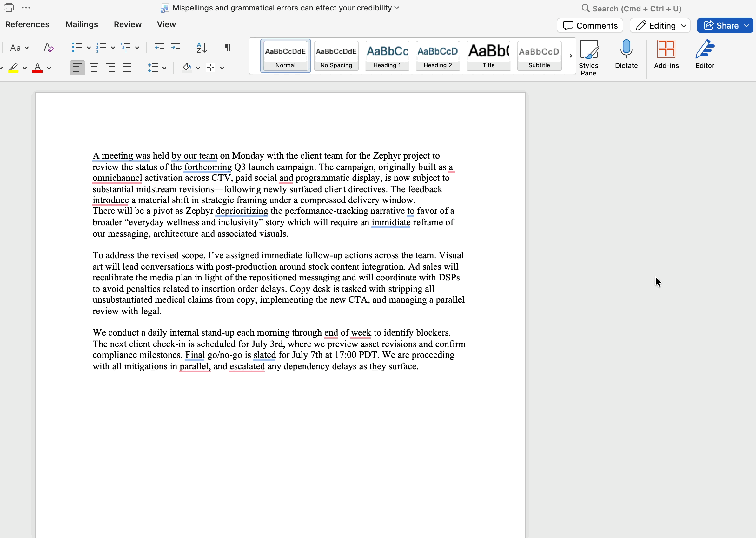Image resolution: width=756 pixels, height=538 pixels.
Task: Increase the paragraph indent
Action: tap(176, 48)
